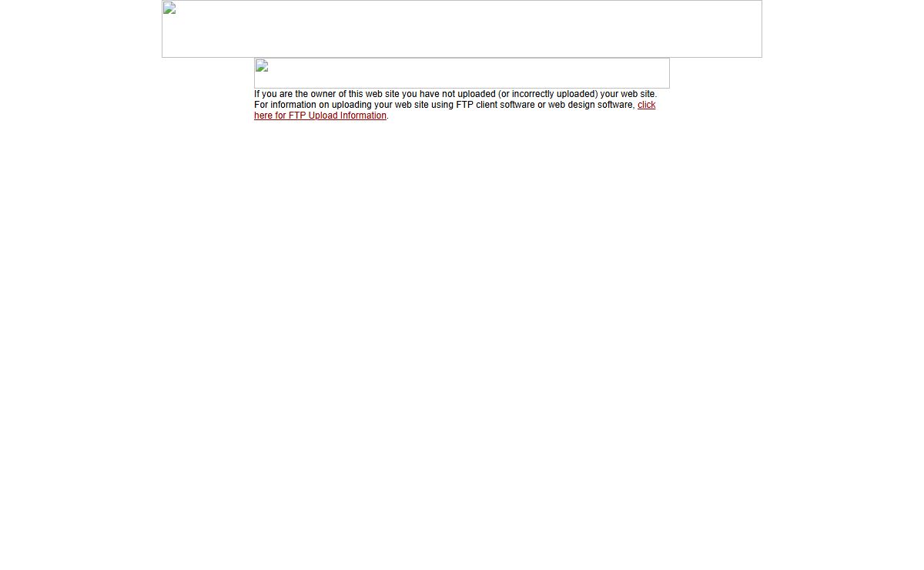Image resolution: width=924 pixels, height=570 pixels.
Task: Click the wide broken banner image at top
Action: click(462, 28)
